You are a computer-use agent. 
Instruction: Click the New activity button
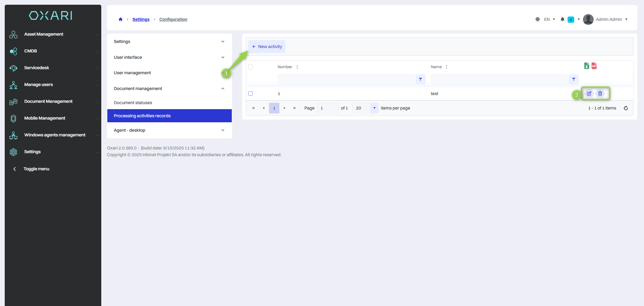267,47
